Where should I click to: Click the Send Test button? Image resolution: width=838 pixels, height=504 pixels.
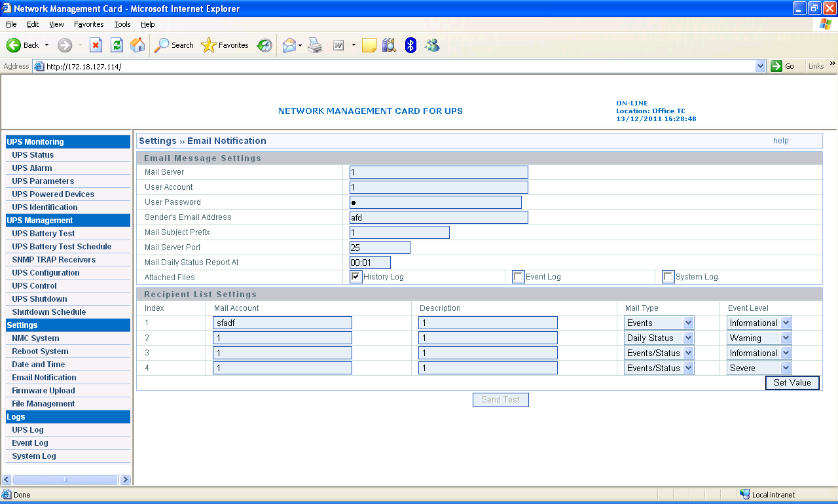[500, 399]
